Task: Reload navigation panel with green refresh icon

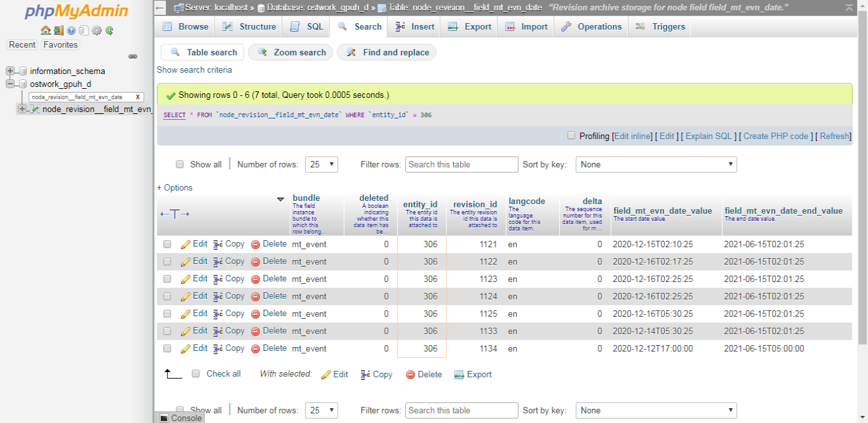Action: click(109, 30)
